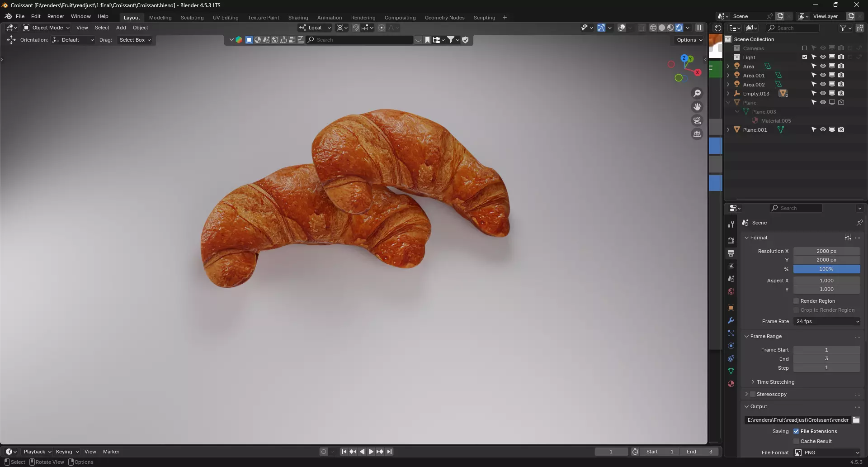Viewport: 868px width, 467px height.
Task: Open the Edit menu
Action: [x=36, y=16]
